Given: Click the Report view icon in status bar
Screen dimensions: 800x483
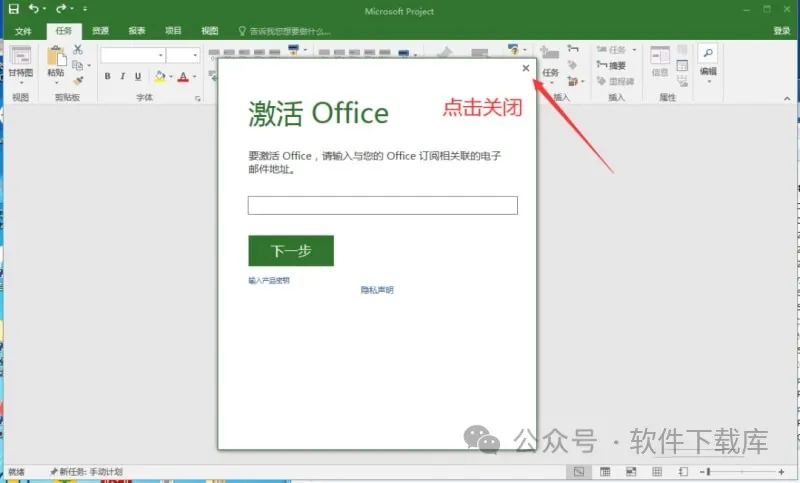Looking at the screenshot, I should coord(683,472).
